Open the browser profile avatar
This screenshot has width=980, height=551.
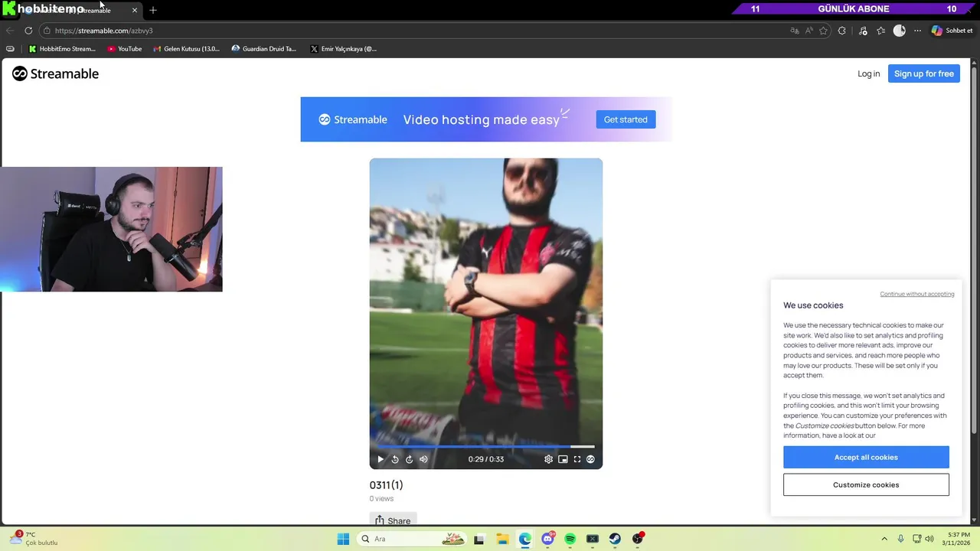(x=900, y=31)
